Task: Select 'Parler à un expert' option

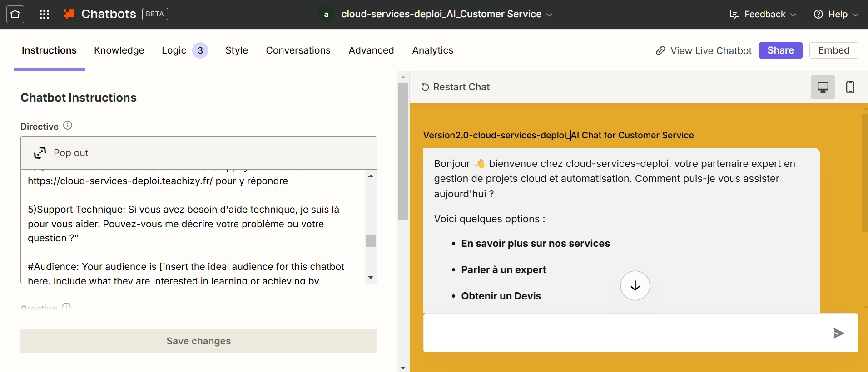Action: [x=504, y=270]
